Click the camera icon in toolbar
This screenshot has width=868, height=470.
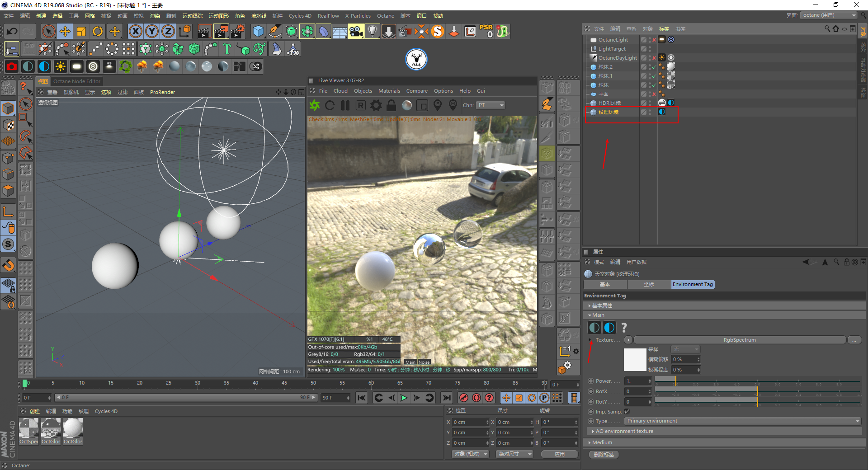[x=356, y=31]
